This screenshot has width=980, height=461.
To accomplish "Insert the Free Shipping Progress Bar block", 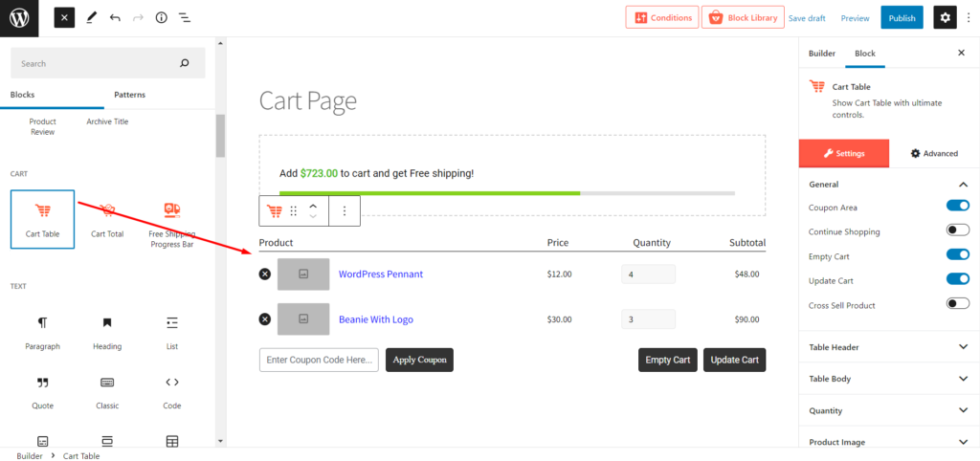I will (172, 224).
